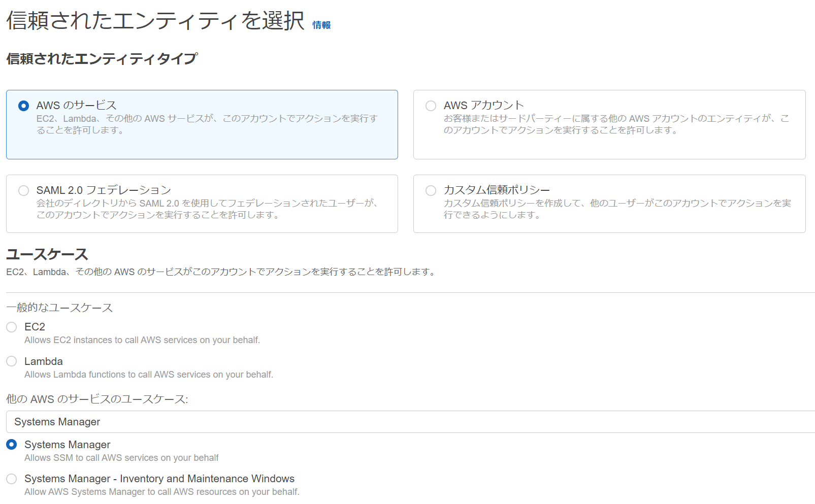This screenshot has height=504, width=815.
Task: Click the AWS のサービス card description text
Action: (207, 124)
